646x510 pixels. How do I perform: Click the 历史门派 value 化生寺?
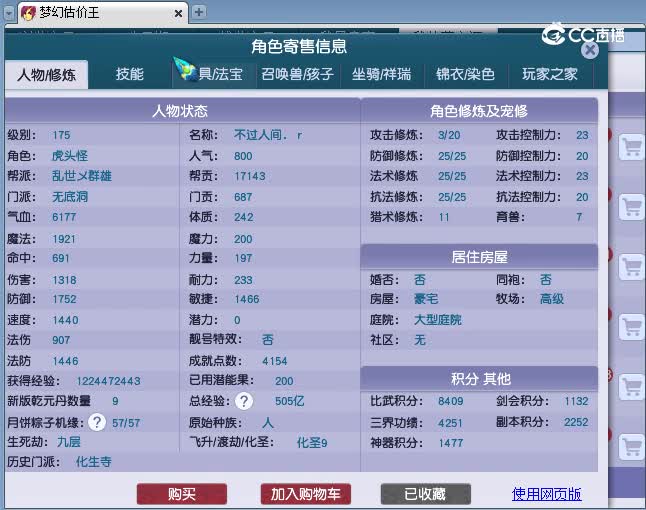pos(94,462)
